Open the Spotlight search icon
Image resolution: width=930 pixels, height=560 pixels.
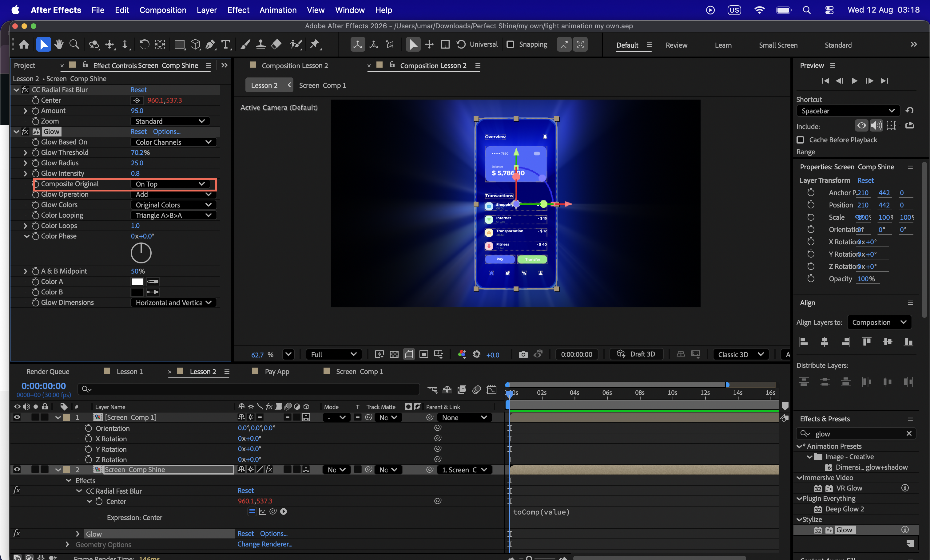click(x=807, y=10)
